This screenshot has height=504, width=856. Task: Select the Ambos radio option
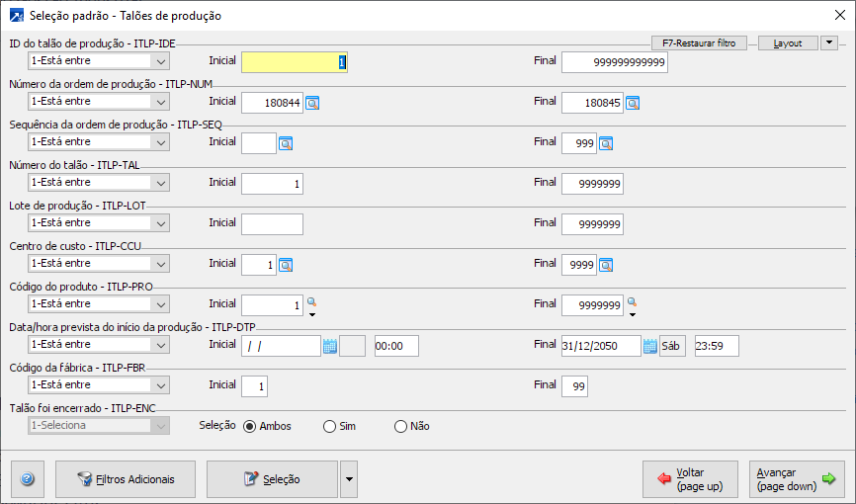tap(249, 426)
